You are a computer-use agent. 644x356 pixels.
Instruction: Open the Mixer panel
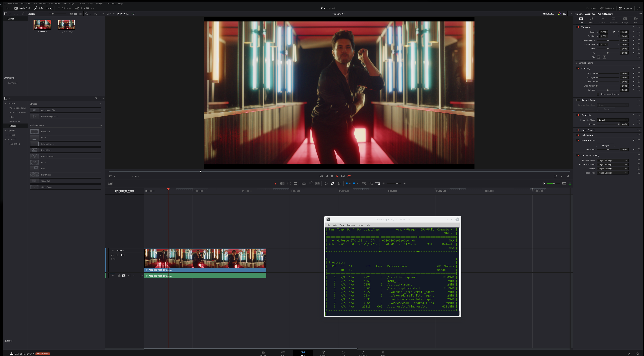click(591, 8)
